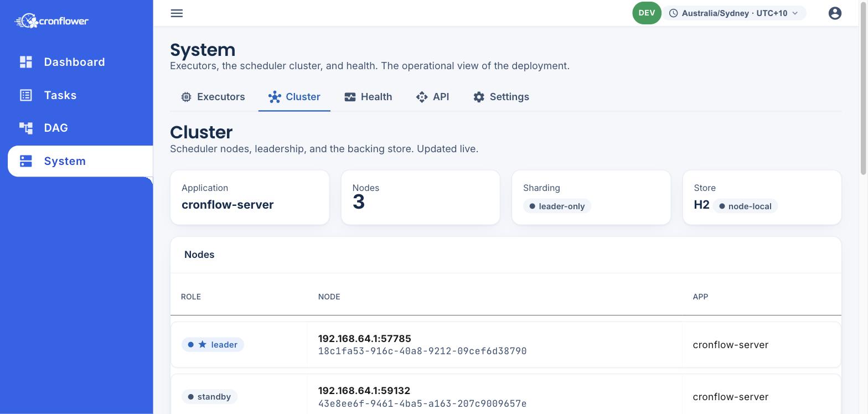Select node address 192.168.64.1:57785

click(365, 338)
